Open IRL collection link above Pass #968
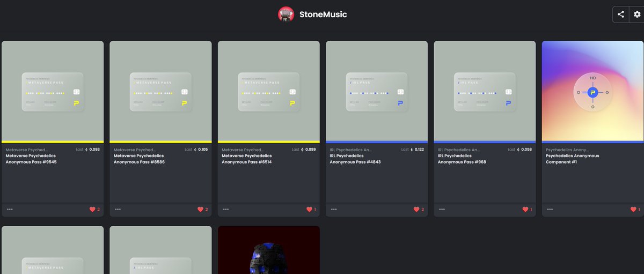The width and height of the screenshot is (644, 274). point(459,150)
